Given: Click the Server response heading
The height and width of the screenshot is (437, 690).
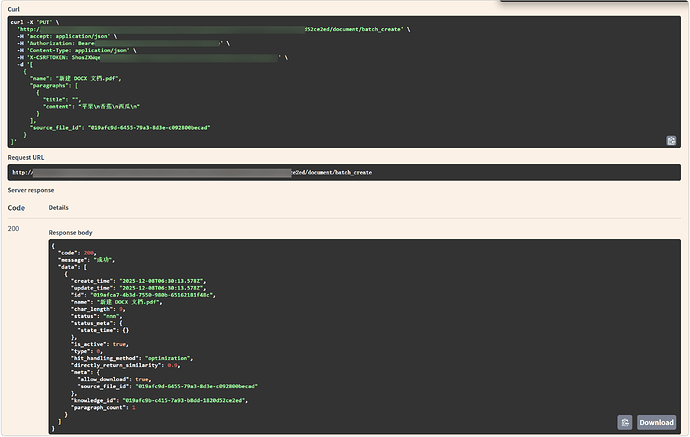Looking at the screenshot, I should [31, 190].
